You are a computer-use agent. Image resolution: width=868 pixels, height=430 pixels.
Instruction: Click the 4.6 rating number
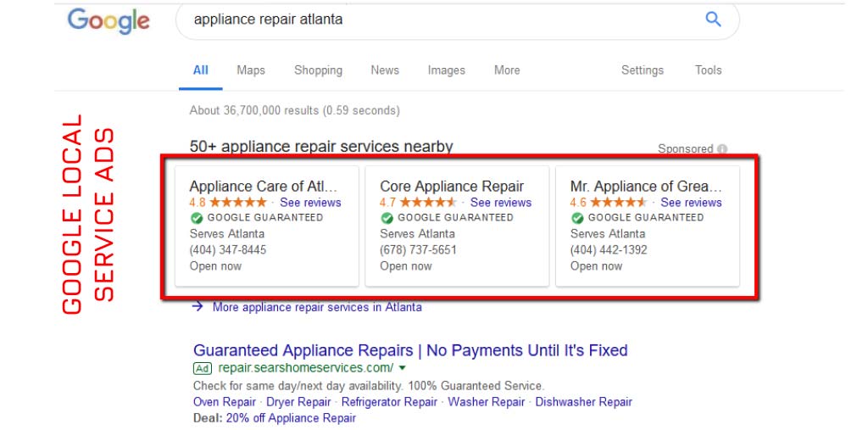[x=578, y=202]
